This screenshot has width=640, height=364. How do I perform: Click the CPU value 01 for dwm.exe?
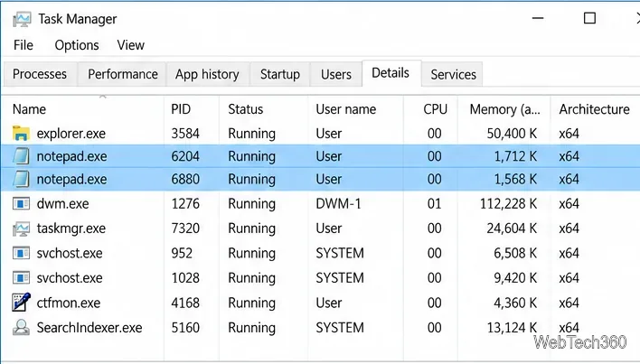(x=434, y=203)
